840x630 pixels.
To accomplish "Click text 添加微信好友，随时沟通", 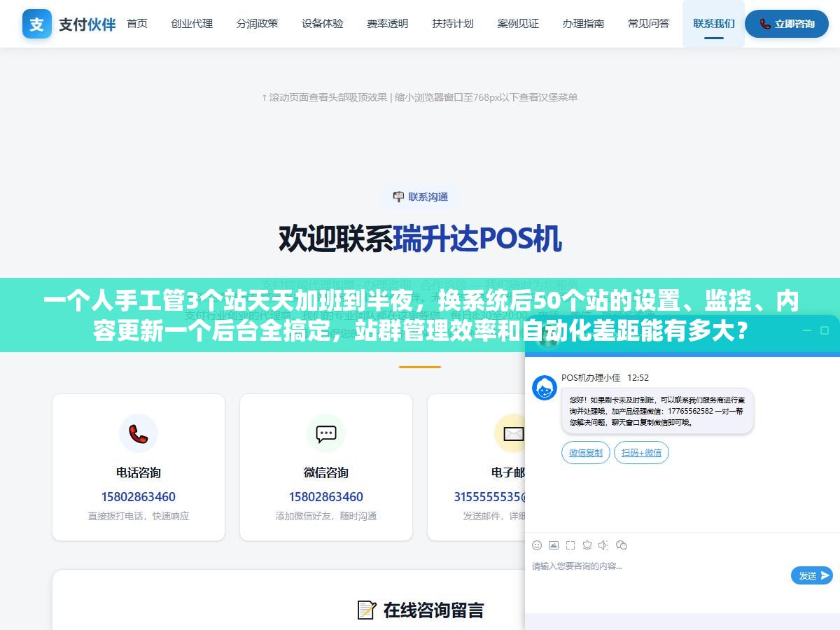I will [326, 516].
